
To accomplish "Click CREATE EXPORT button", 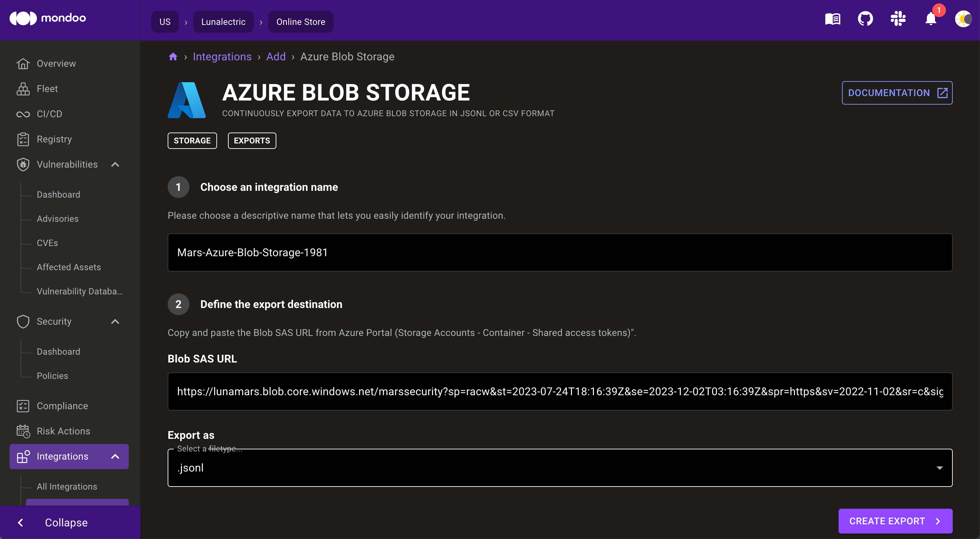I will pos(895,520).
